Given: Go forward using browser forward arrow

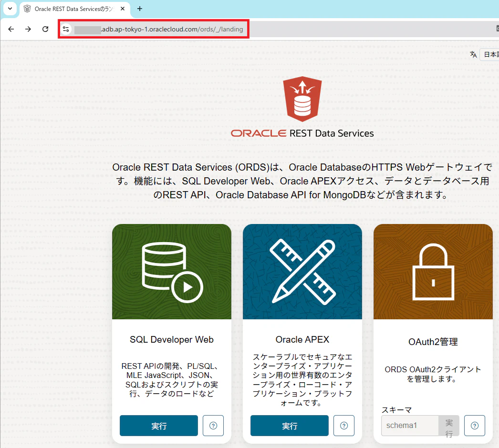Looking at the screenshot, I should (28, 29).
